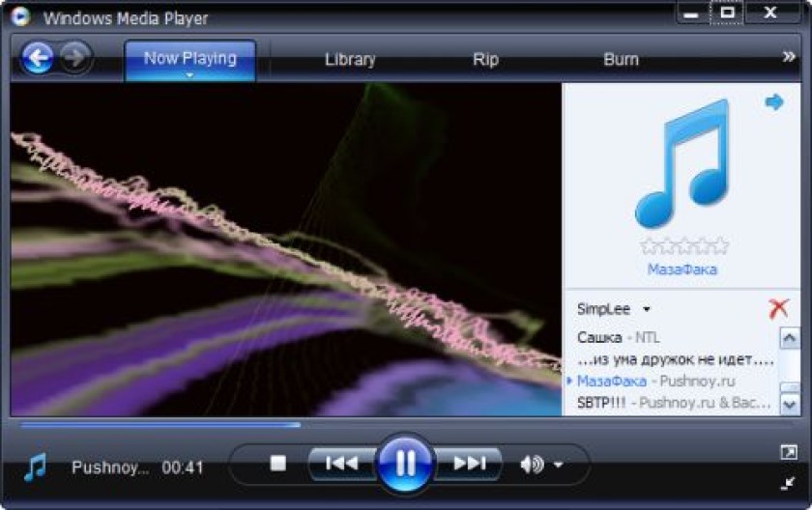Switch to the Burn tab
Image resolution: width=812 pixels, height=510 pixels.
click(621, 60)
